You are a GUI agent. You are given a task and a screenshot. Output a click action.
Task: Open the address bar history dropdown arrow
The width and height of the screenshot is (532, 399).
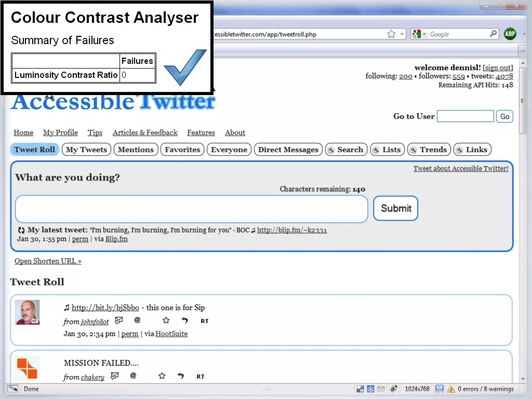[402, 34]
